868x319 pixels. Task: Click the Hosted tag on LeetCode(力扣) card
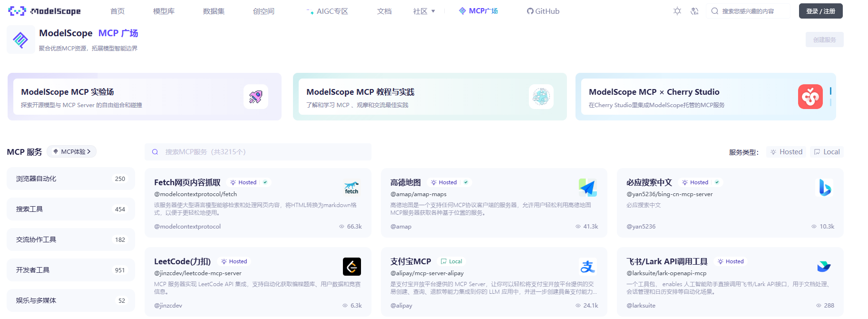point(234,261)
